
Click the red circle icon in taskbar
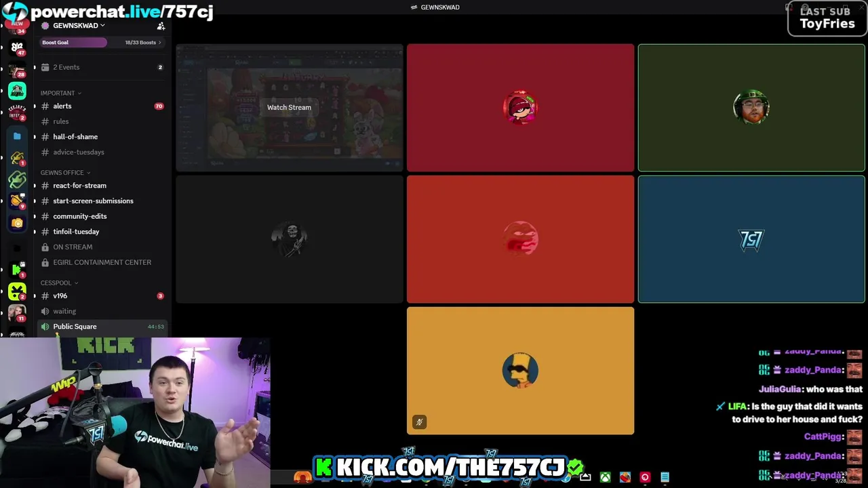[645, 477]
